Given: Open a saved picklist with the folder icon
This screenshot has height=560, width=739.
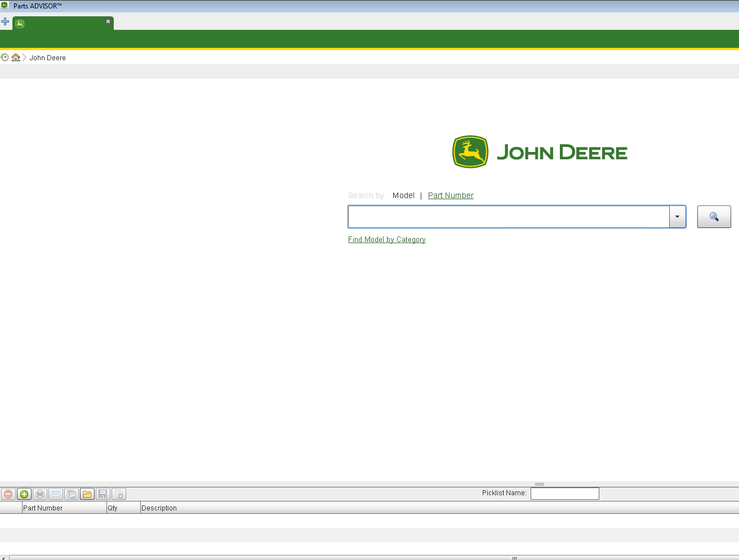Looking at the screenshot, I should point(87,494).
